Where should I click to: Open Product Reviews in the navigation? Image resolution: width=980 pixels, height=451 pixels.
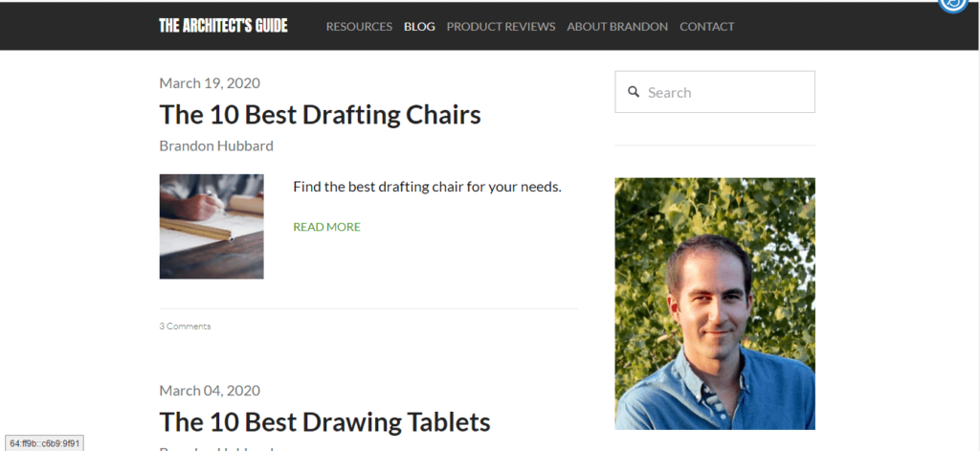501,27
